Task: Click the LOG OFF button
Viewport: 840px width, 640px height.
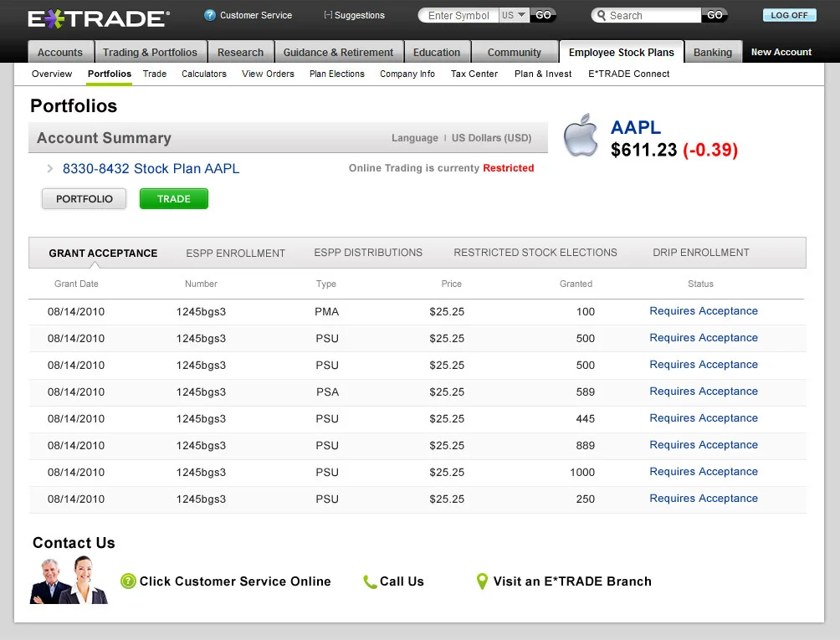Action: [789, 15]
